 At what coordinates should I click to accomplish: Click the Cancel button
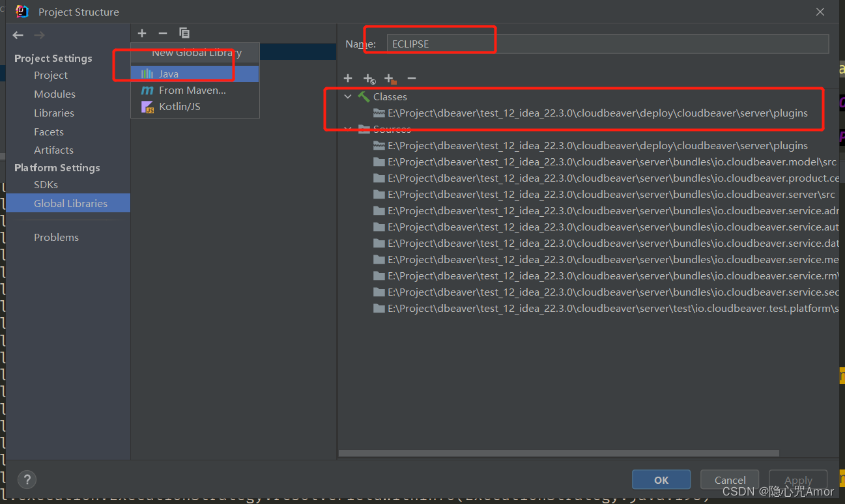[730, 480]
